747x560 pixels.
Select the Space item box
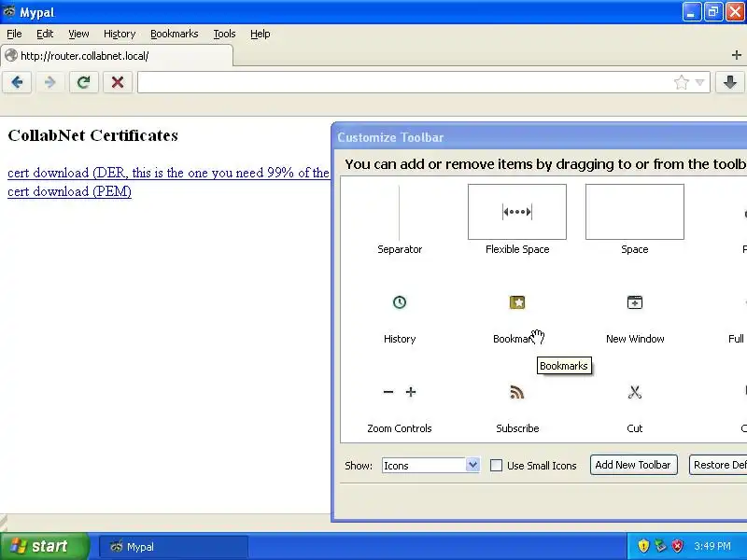[635, 212]
